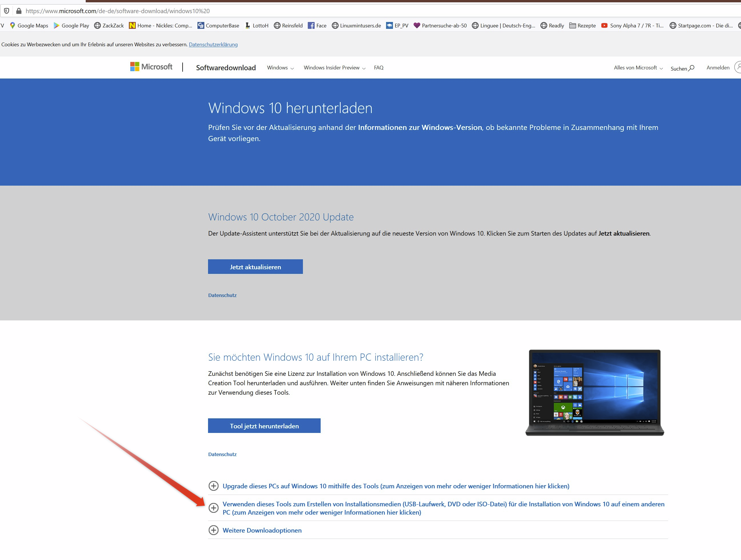This screenshot has height=560, width=741.
Task: Click the Sie möchten Windows 10 installieren heading
Action: coord(315,357)
